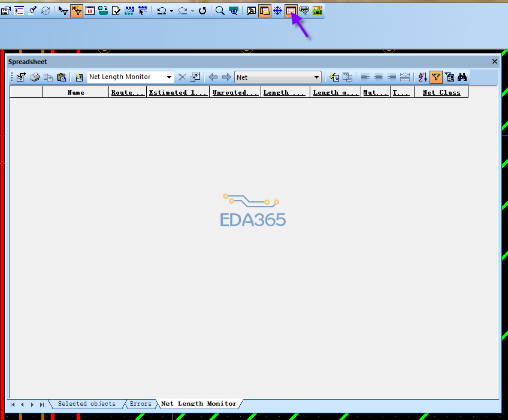The width and height of the screenshot is (508, 420).
Task: Click the A-Z sort icon
Action: (x=422, y=77)
